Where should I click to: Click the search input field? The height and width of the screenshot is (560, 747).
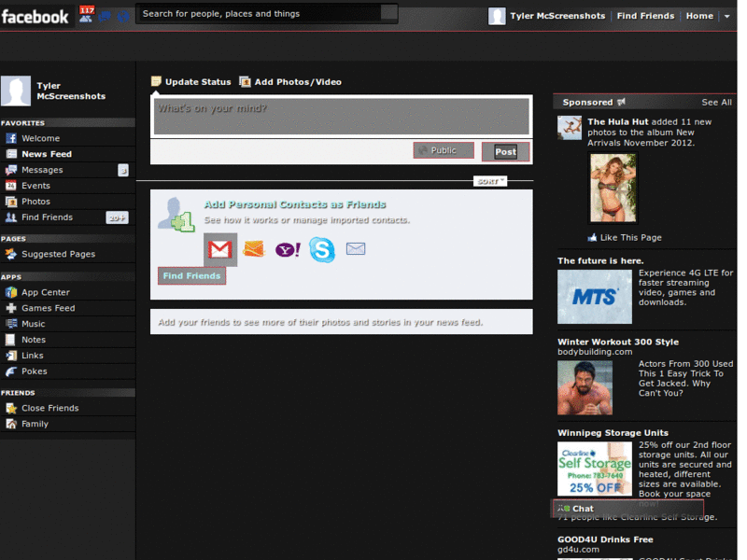click(x=261, y=14)
